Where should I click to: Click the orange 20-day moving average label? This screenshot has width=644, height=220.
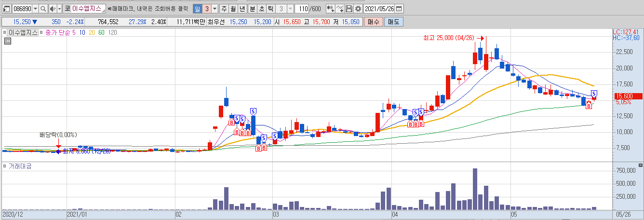[x=92, y=32]
